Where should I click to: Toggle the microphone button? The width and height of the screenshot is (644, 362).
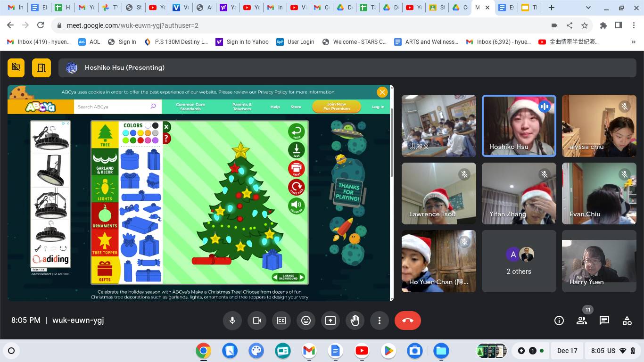click(232, 321)
